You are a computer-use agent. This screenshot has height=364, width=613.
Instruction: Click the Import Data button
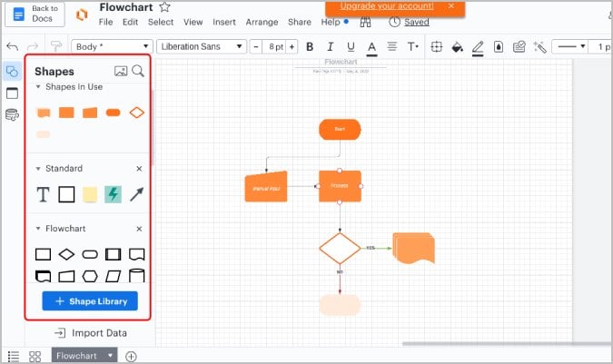90,333
